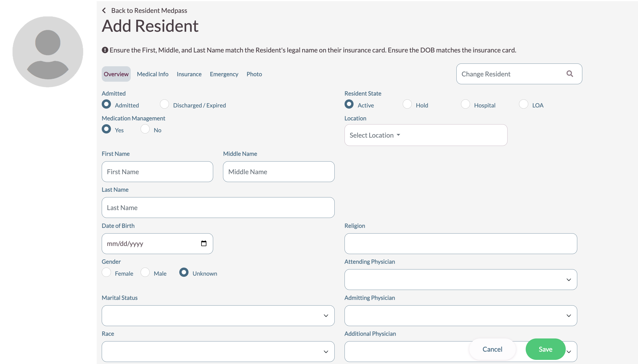The height and width of the screenshot is (364, 638).
Task: Click the resident profile avatar placeholder
Action: [x=48, y=52]
